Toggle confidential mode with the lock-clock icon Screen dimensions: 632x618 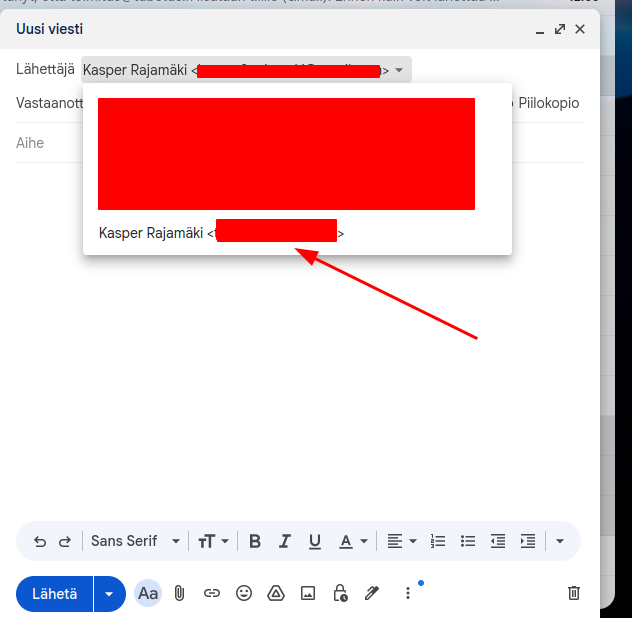pos(340,593)
